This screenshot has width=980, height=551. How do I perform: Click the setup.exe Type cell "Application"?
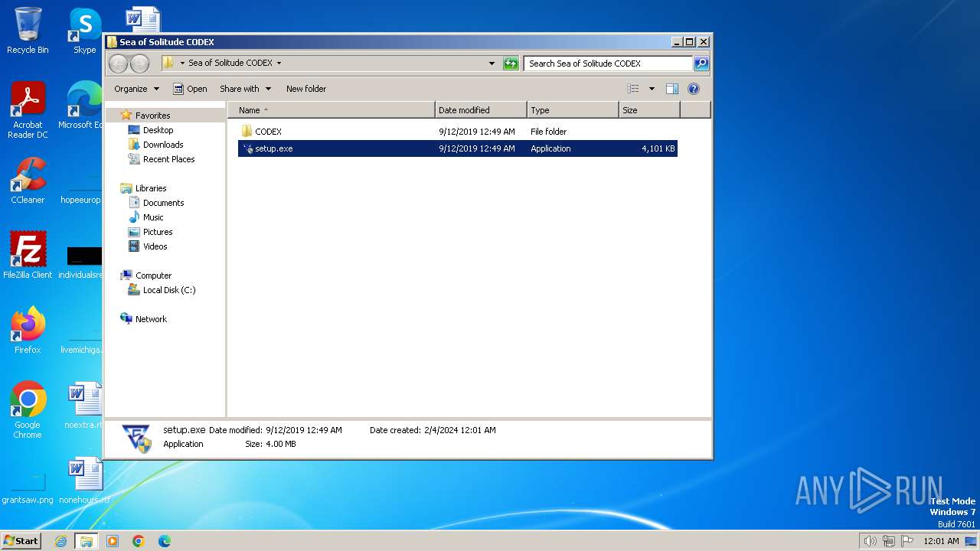pyautogui.click(x=550, y=148)
